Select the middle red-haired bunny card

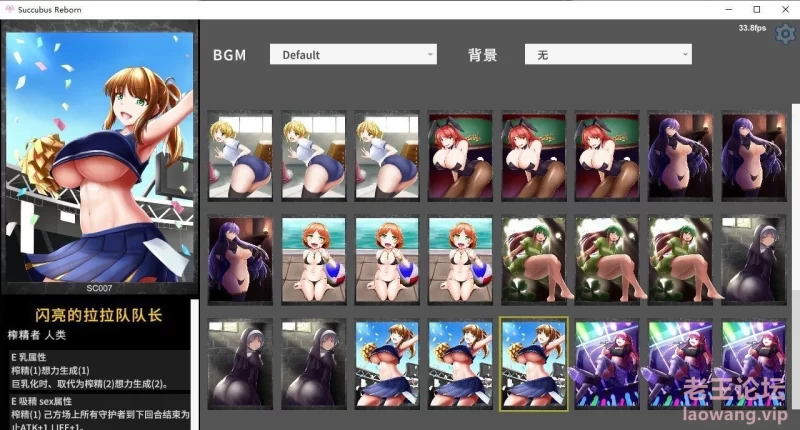534,156
